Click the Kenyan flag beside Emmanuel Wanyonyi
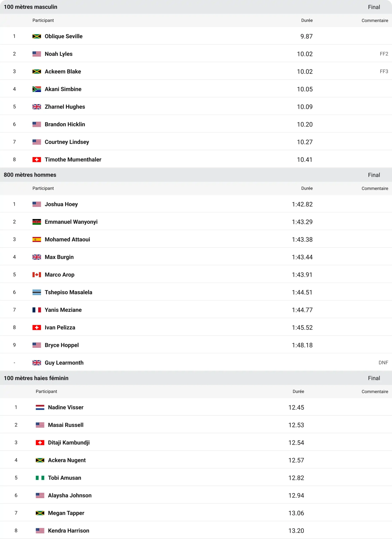Screen dimensions: 392x539 37,222
